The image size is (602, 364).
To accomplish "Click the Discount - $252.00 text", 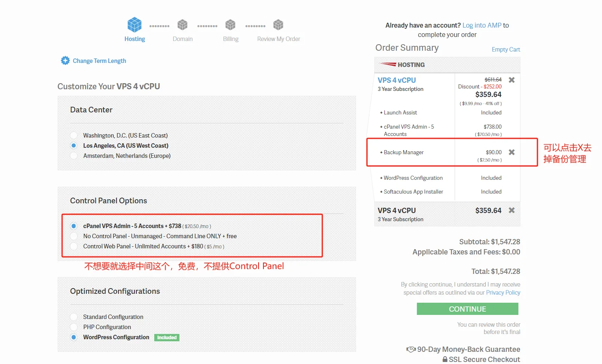I will click(x=480, y=86).
